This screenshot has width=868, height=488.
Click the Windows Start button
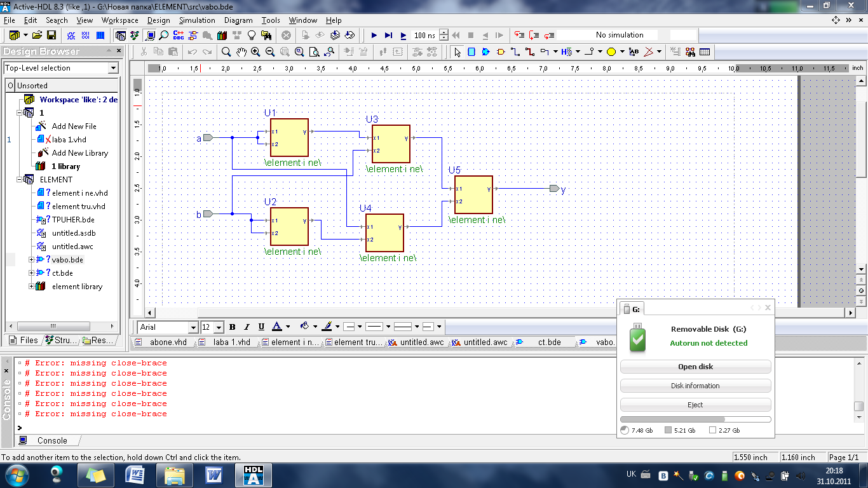tap(16, 475)
